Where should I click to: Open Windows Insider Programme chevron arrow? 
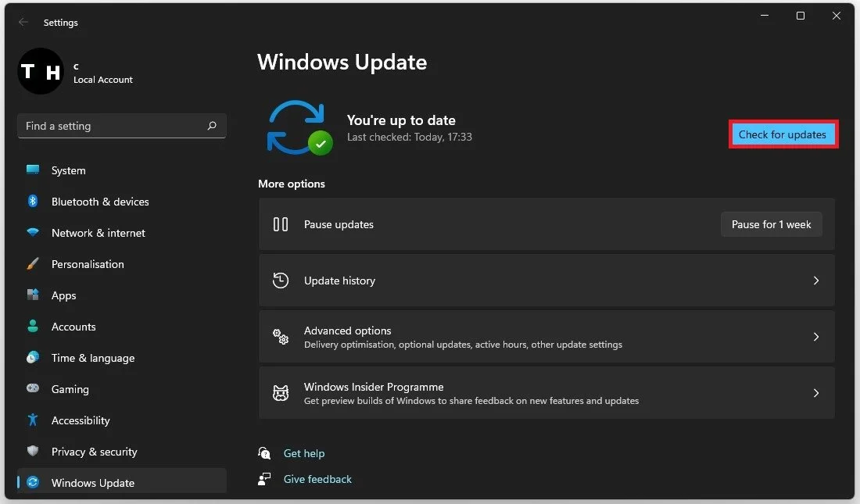(x=816, y=393)
